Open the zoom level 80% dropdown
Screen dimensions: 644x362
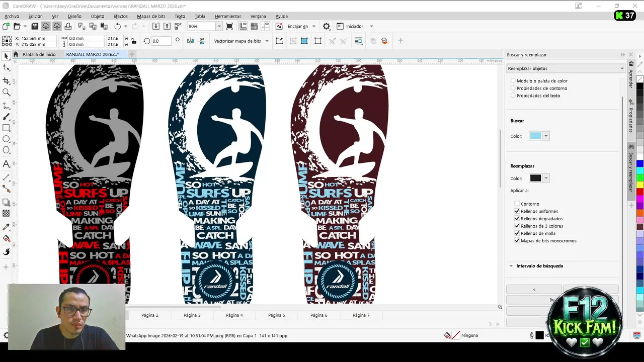click(219, 26)
